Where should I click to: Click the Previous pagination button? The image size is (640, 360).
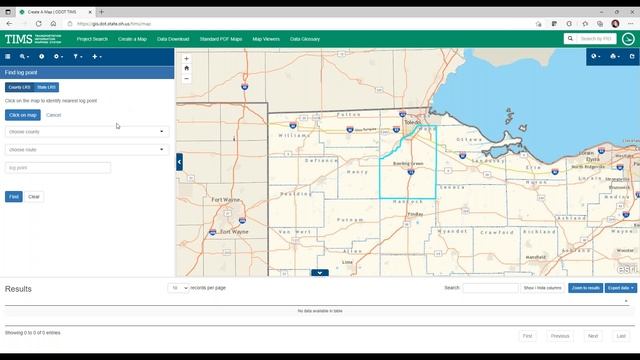(x=560, y=336)
